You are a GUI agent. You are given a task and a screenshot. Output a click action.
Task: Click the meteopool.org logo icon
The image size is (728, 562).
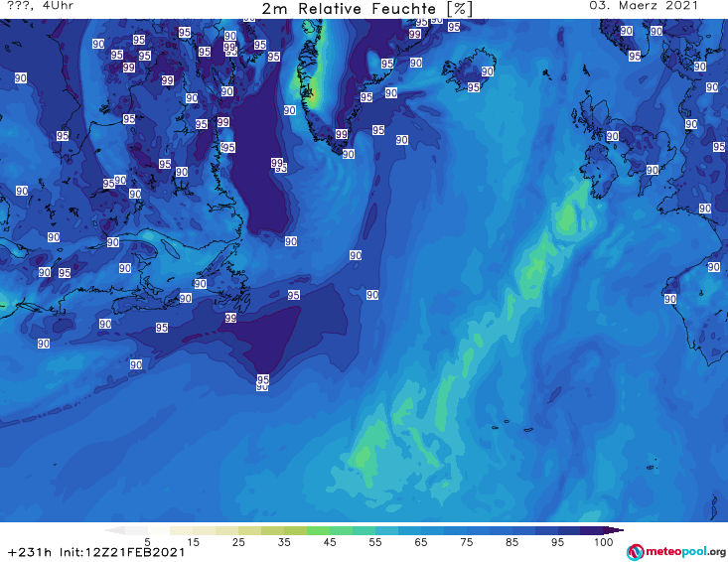click(x=636, y=552)
